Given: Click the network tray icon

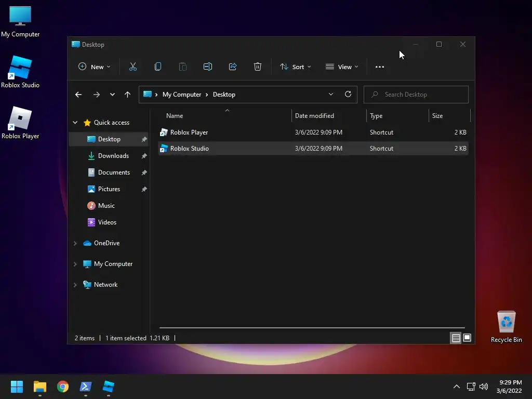Looking at the screenshot, I should pos(471,387).
